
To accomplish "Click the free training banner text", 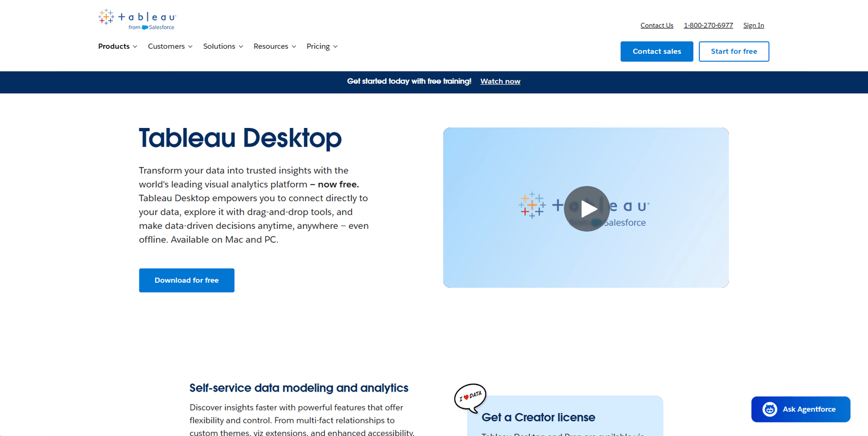I will click(409, 81).
